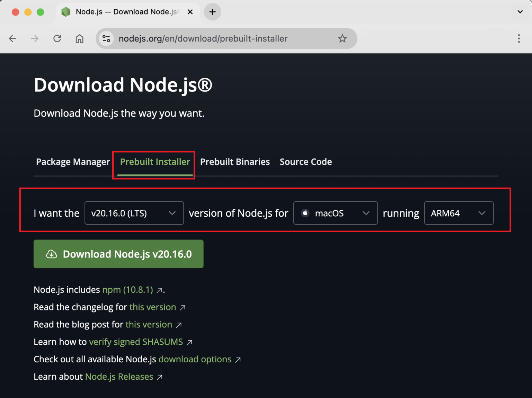Open a new browser tab with the plus button
The image size is (532, 398).
212,11
